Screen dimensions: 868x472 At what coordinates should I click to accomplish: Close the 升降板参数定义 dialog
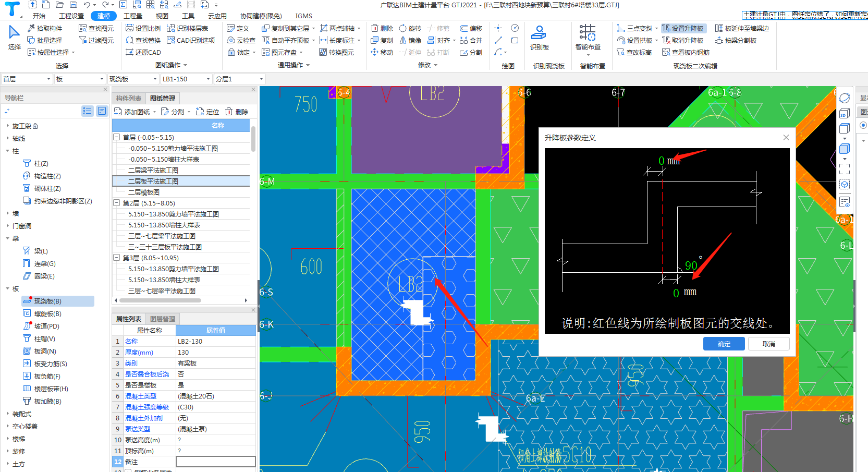786,138
